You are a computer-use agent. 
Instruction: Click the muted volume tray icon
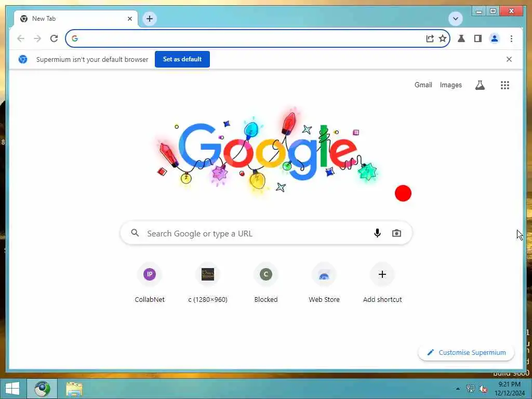[483, 389]
